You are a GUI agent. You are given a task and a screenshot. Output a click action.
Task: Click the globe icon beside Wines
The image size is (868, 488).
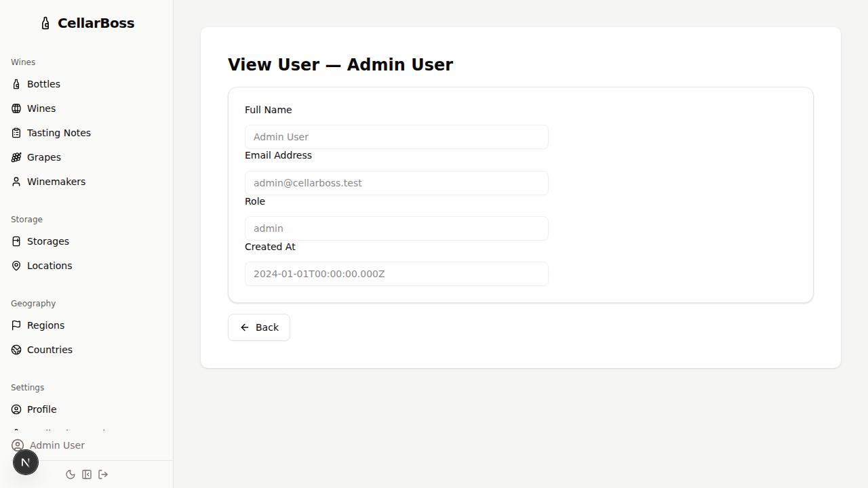click(x=16, y=108)
